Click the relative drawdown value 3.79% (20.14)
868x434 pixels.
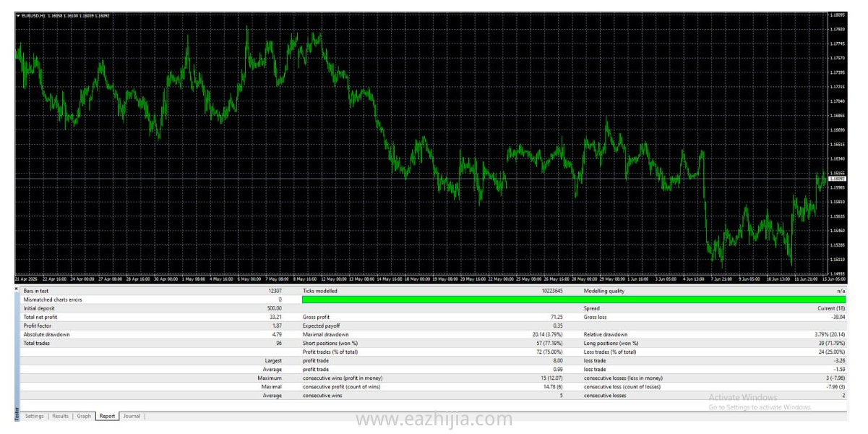point(830,334)
